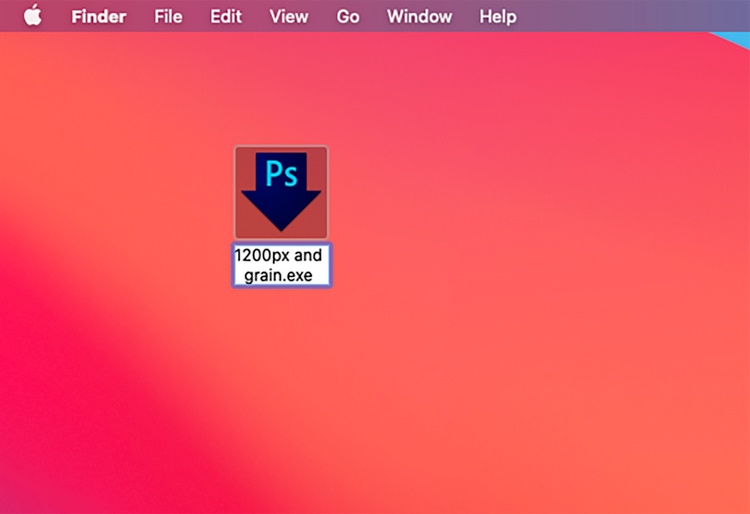
Task: Open the View menu
Action: pyautogui.click(x=288, y=16)
